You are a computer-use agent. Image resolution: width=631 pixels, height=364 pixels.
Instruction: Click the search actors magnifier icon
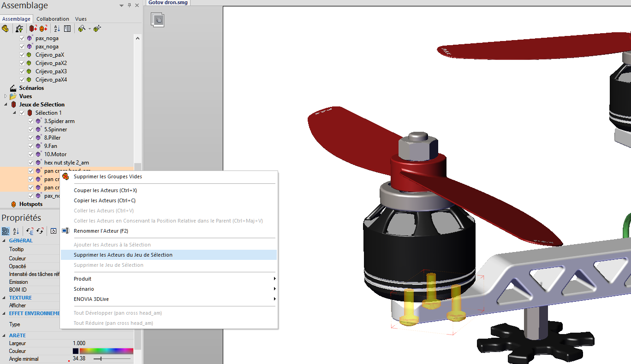point(82,29)
